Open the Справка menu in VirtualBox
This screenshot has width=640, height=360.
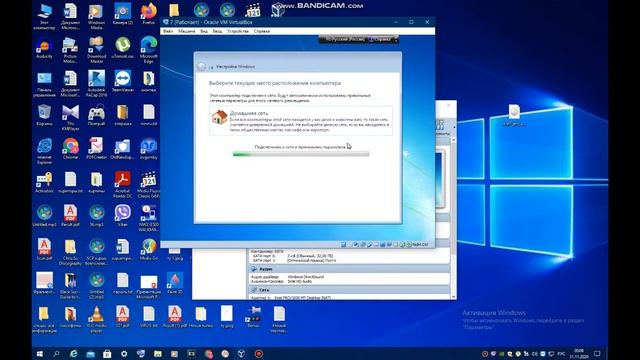click(x=262, y=31)
